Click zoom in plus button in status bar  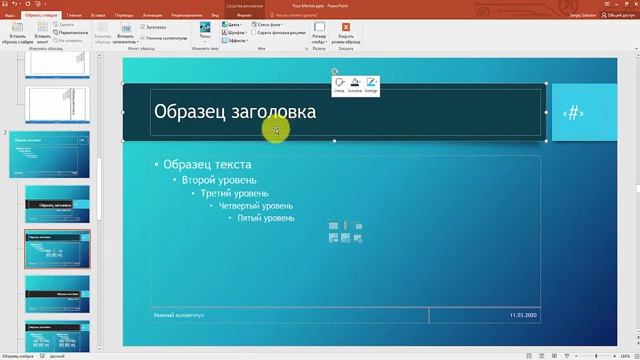coord(615,356)
